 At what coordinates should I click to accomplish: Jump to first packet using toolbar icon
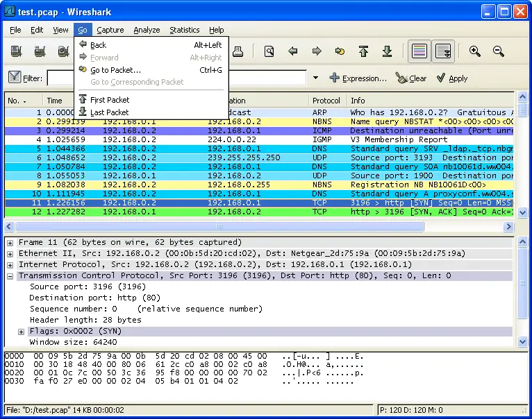pos(363,51)
